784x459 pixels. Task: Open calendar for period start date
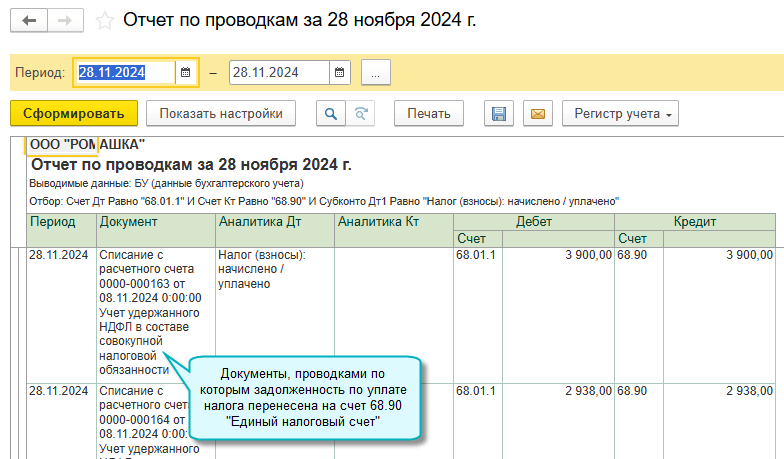click(x=186, y=72)
